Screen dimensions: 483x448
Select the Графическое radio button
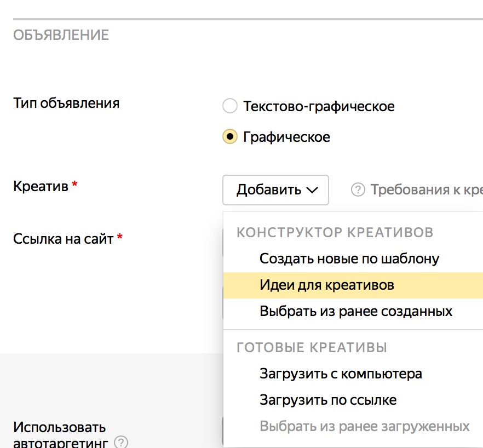point(230,136)
